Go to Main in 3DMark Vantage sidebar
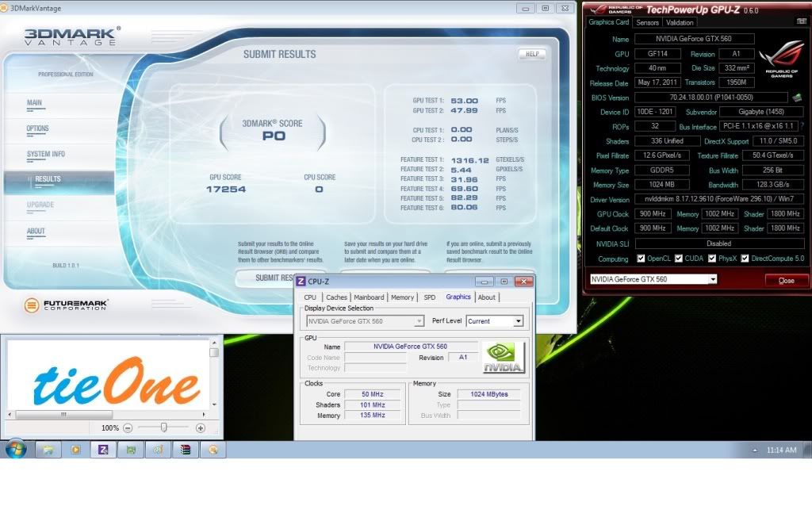812x529 pixels. point(34,102)
